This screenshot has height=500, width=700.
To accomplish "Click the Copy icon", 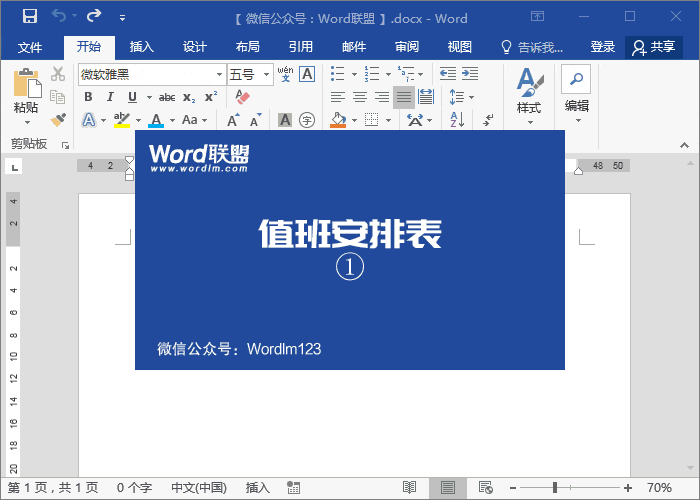I will coord(58,96).
